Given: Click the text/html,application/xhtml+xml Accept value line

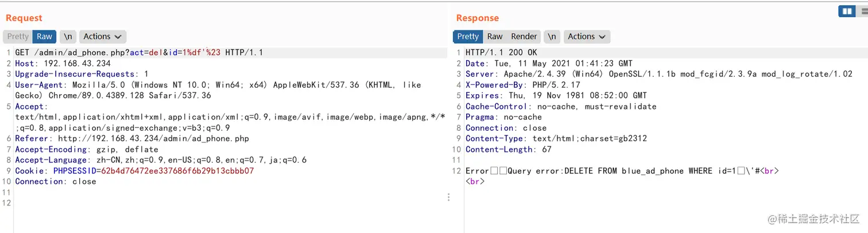Looking at the screenshot, I should 230,117.
